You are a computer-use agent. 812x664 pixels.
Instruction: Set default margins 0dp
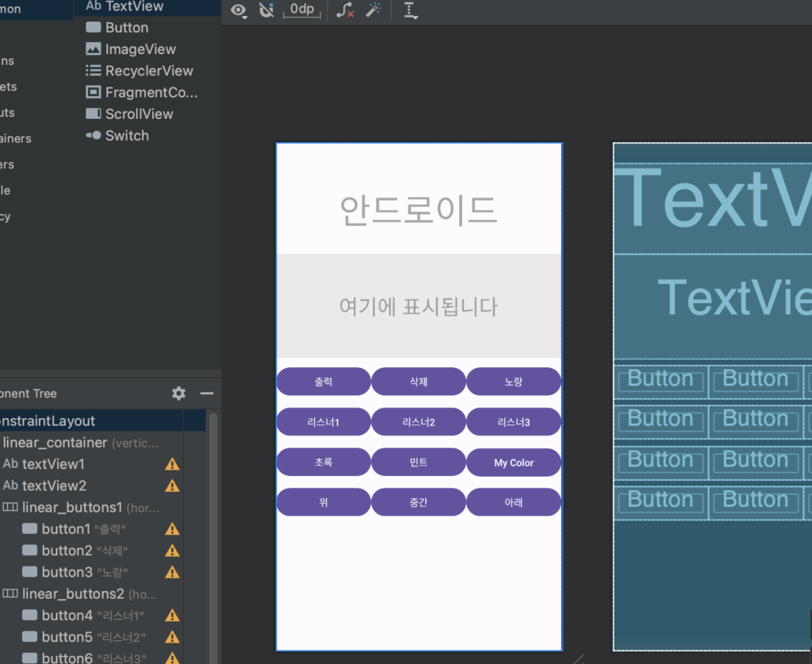click(302, 10)
